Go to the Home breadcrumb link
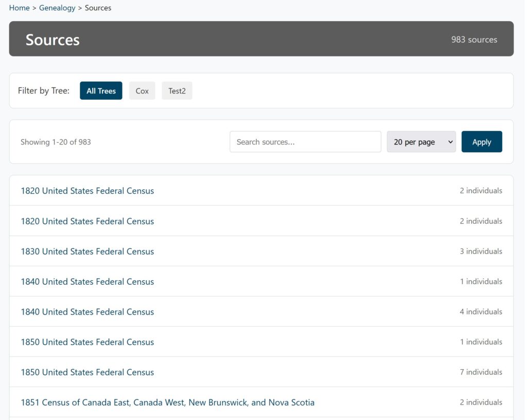Image resolution: width=527 pixels, height=420 pixels. tap(19, 8)
